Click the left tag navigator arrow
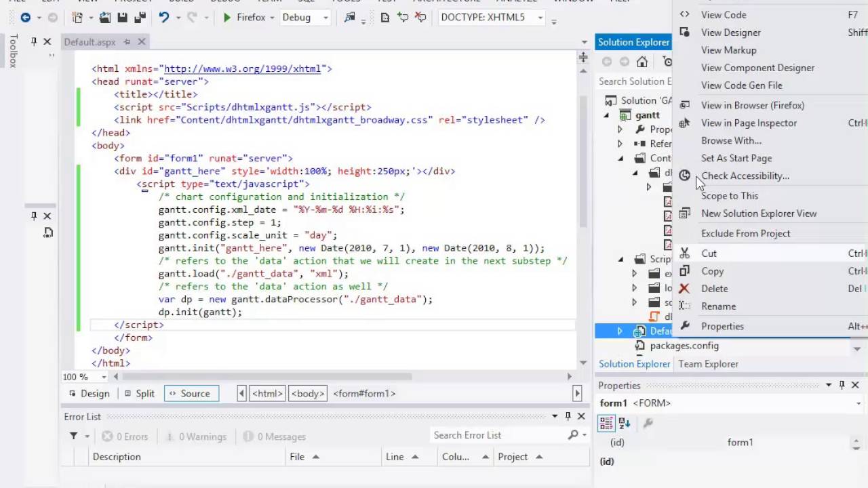 [242, 393]
